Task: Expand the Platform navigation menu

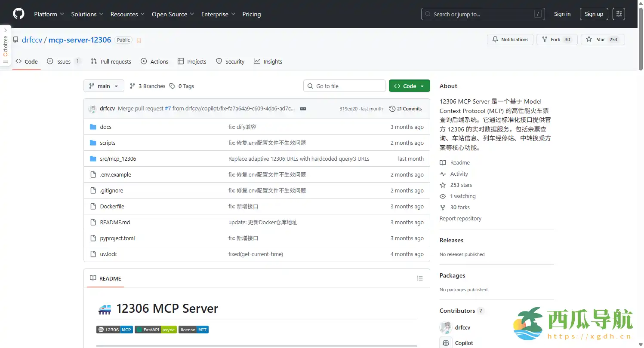Action: (49, 14)
